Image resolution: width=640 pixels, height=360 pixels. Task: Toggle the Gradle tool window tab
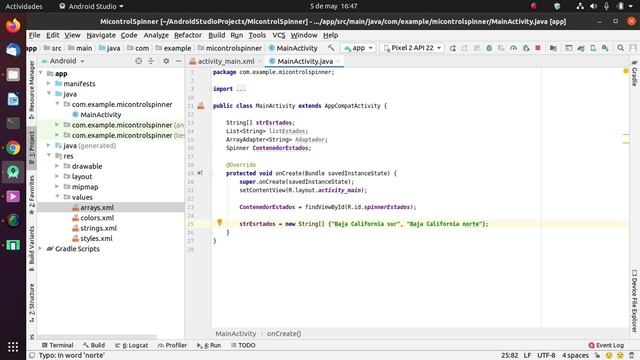[634, 73]
